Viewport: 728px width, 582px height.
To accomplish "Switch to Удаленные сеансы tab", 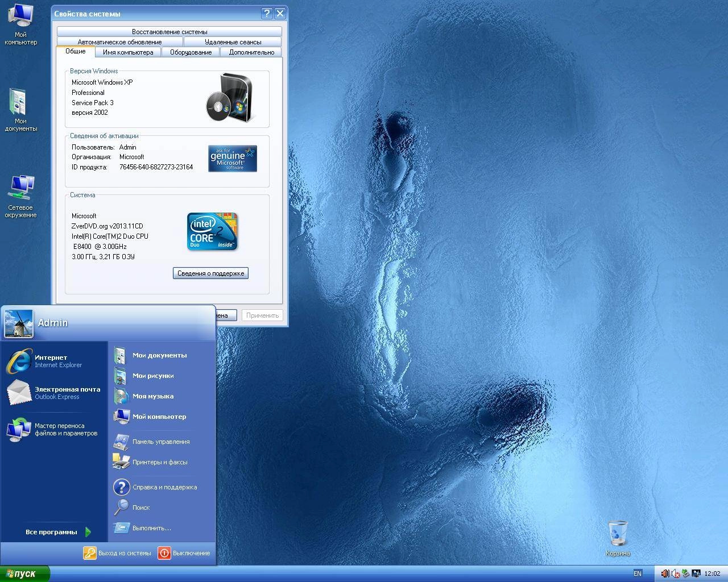I will pyautogui.click(x=233, y=42).
